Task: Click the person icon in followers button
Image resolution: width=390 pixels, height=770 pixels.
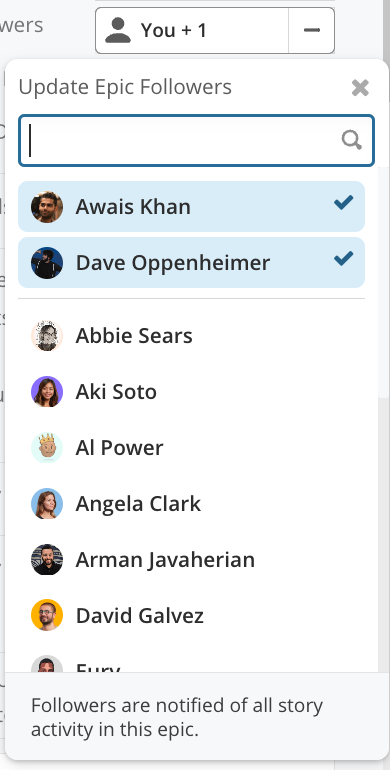Action: [x=118, y=30]
